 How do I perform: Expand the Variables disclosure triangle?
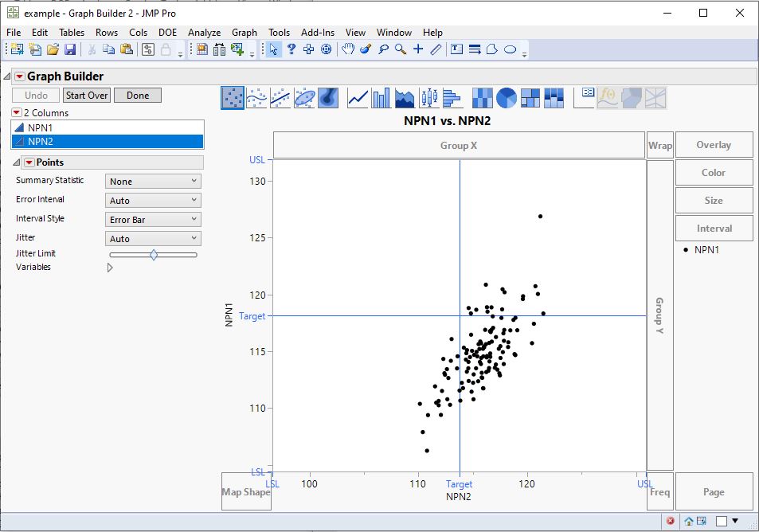(x=111, y=268)
